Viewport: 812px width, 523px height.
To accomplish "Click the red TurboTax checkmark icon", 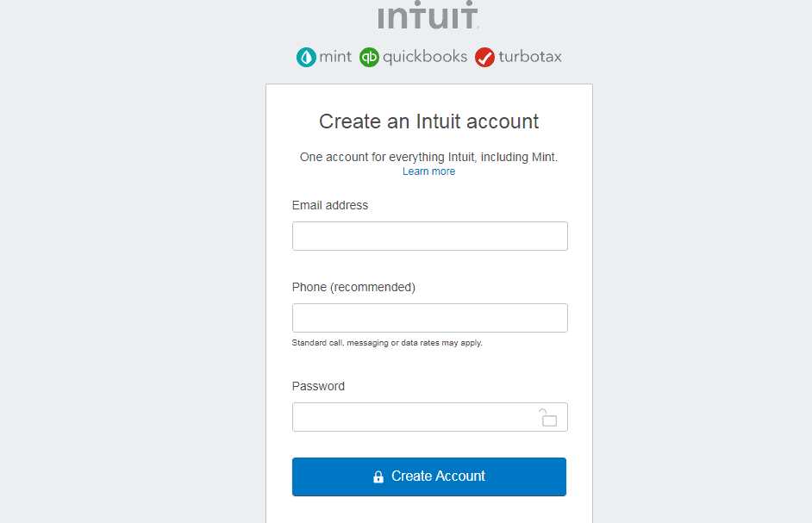I will 484,57.
